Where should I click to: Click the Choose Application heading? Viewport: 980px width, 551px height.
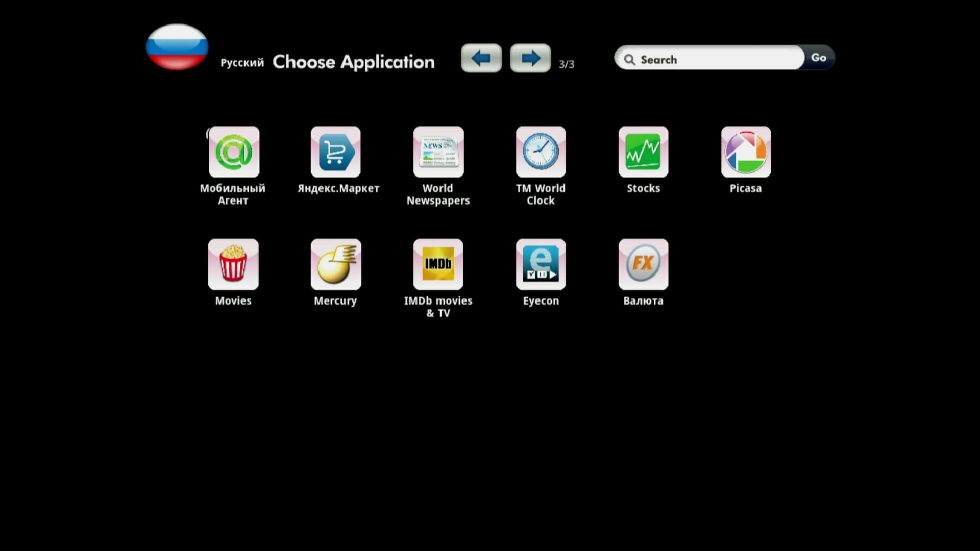[x=353, y=62]
